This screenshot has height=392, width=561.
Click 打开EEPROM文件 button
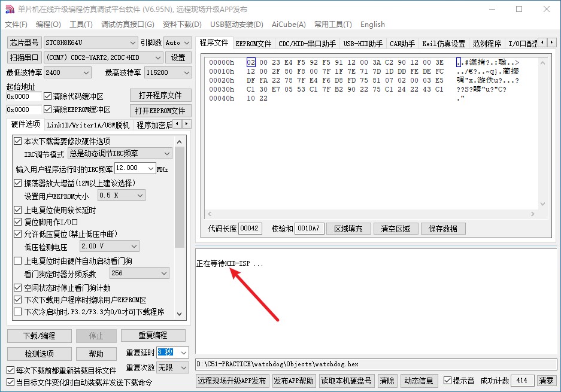[160, 111]
